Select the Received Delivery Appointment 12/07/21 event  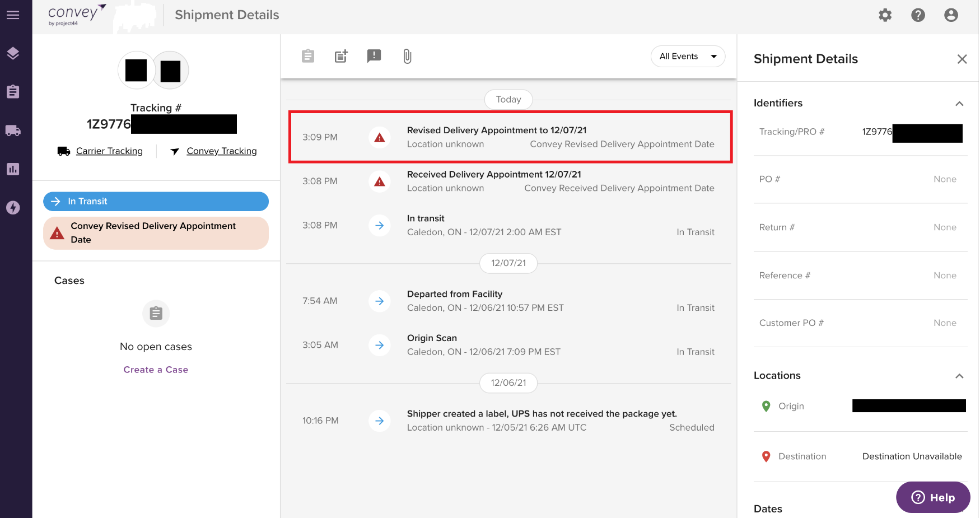[x=508, y=181]
